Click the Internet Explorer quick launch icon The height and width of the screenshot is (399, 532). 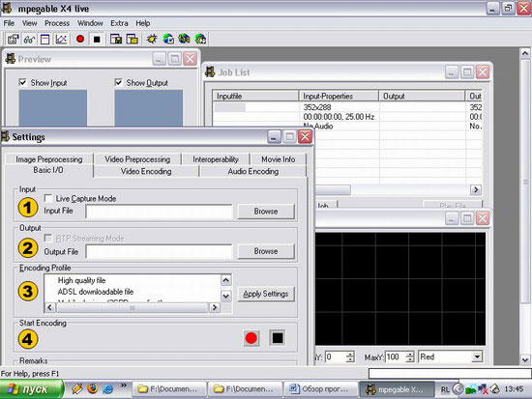coord(108,388)
